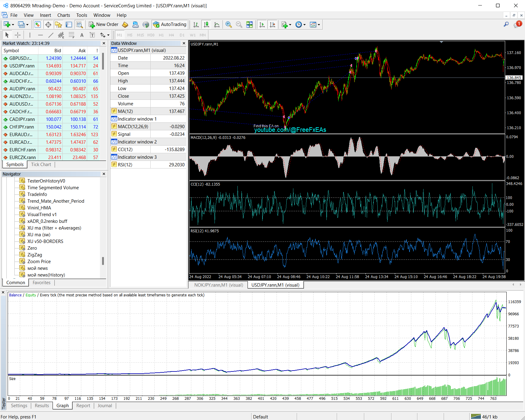Switch to M15 timeframe
Viewport: 525px width, 420px height.
pyautogui.click(x=140, y=35)
